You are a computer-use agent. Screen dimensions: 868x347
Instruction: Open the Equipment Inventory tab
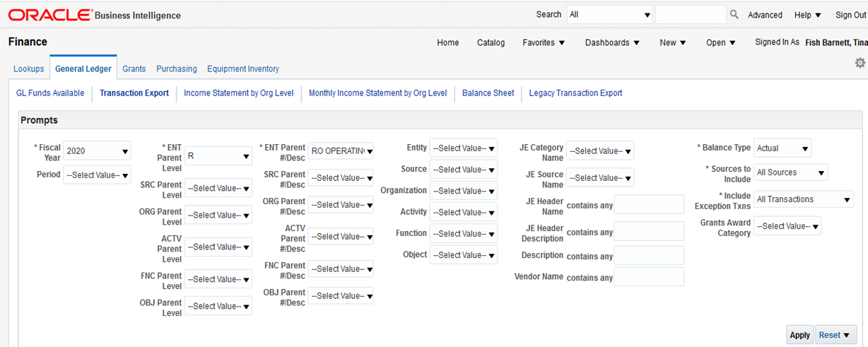[242, 69]
